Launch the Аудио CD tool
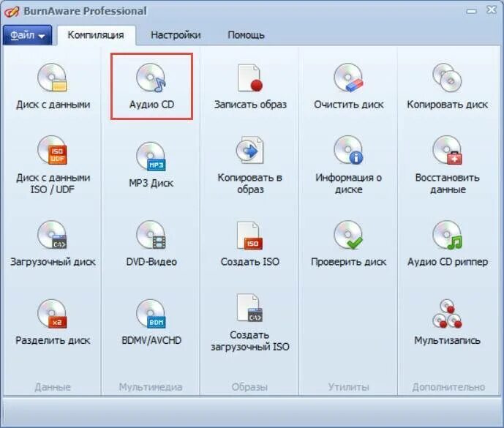504x428 pixels. click(x=151, y=86)
